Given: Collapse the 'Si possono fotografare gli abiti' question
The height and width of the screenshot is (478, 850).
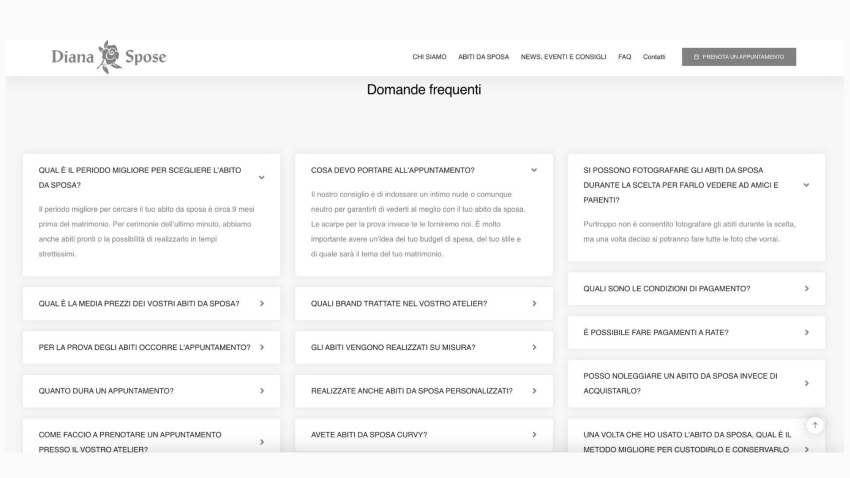Looking at the screenshot, I should 806,185.
